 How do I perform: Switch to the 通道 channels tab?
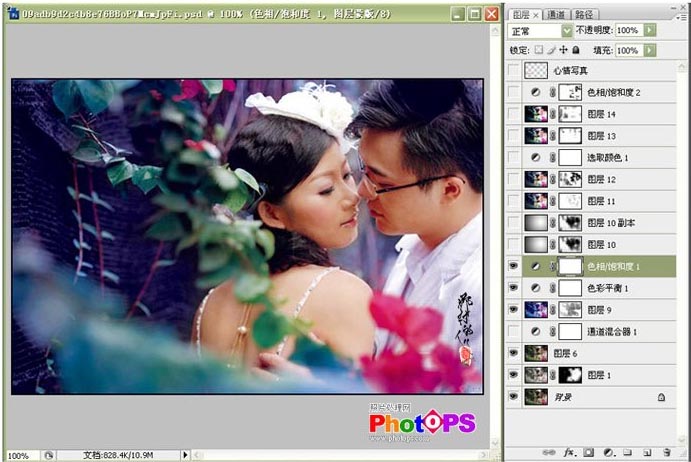(x=558, y=15)
